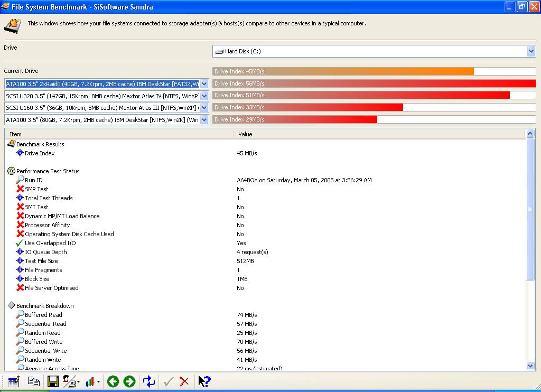This screenshot has width=541, height=392.
Task: Expand the ATA100 2xRaid0 reference drive dropdown
Action: tap(204, 84)
